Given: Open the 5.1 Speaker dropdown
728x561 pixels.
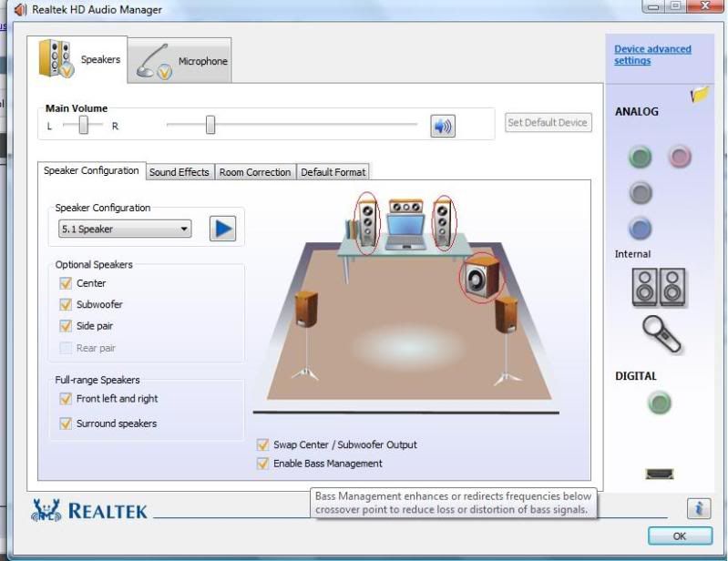Looking at the screenshot, I should click(x=125, y=229).
